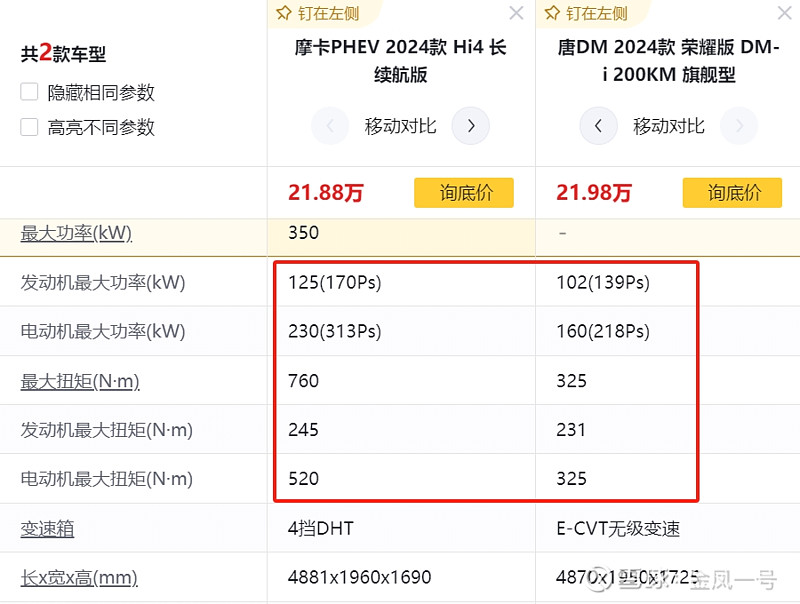Image resolution: width=800 pixels, height=604 pixels.
Task: Select value 520 in 电动机最大扭矩 row
Action: click(x=304, y=479)
